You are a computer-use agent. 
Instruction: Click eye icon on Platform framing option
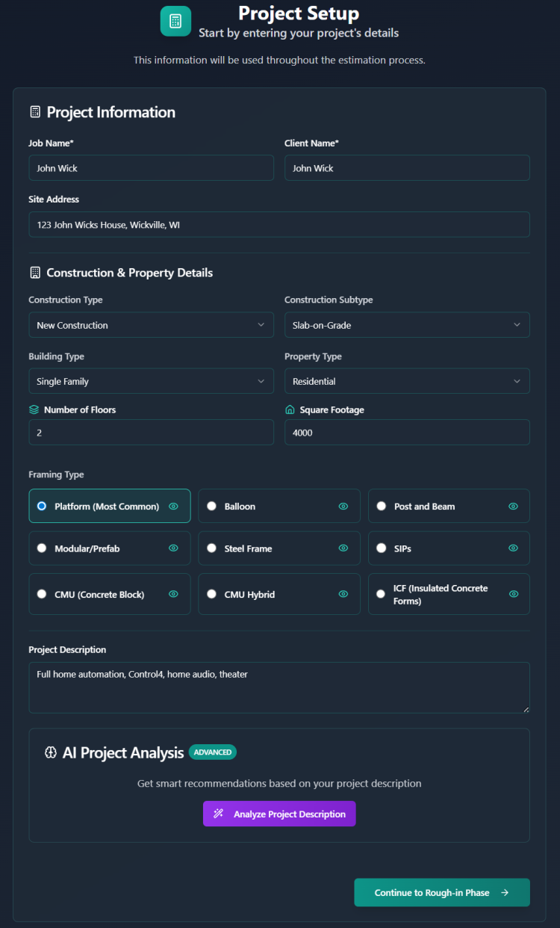coord(173,507)
